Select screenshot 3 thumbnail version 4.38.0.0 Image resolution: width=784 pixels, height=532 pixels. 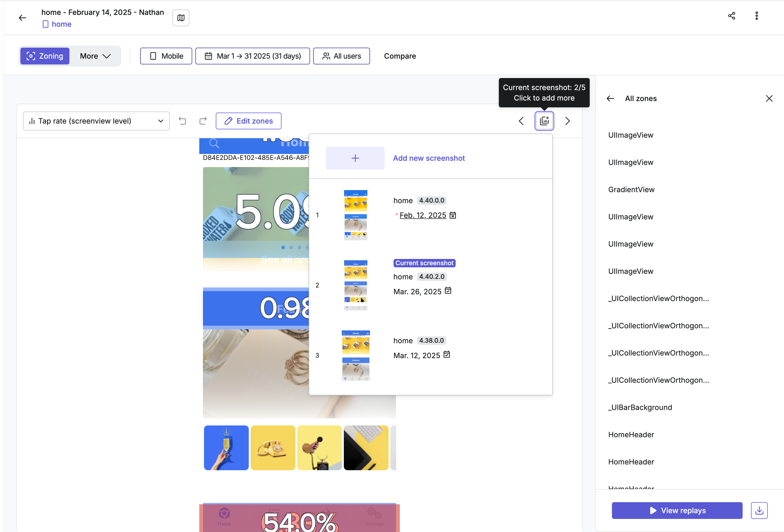coord(356,355)
